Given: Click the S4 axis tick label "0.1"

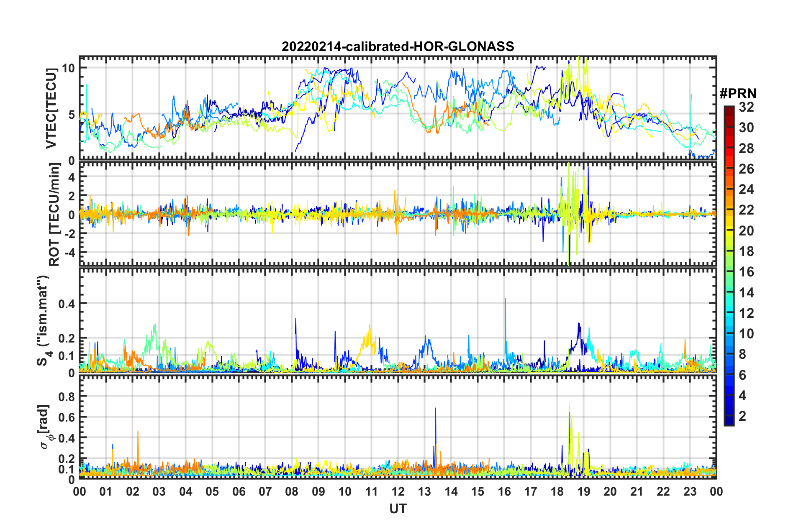Looking at the screenshot, I should click(67, 356).
